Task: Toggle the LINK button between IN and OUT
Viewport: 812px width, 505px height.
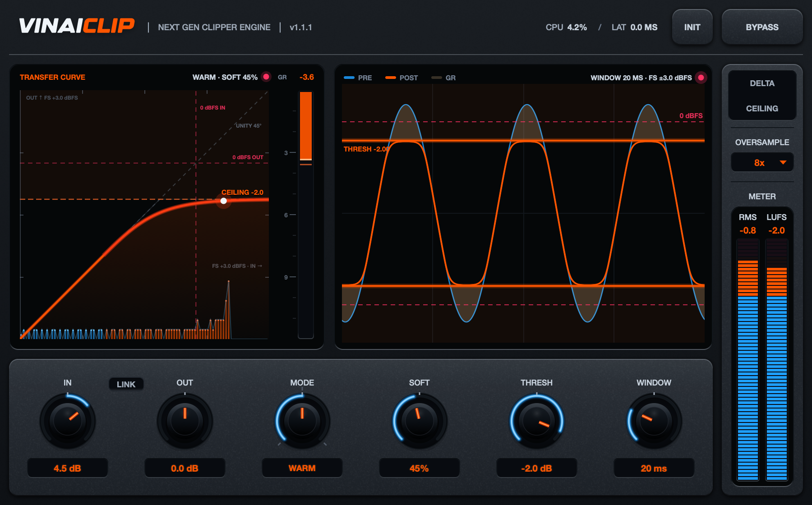Action: pos(126,384)
